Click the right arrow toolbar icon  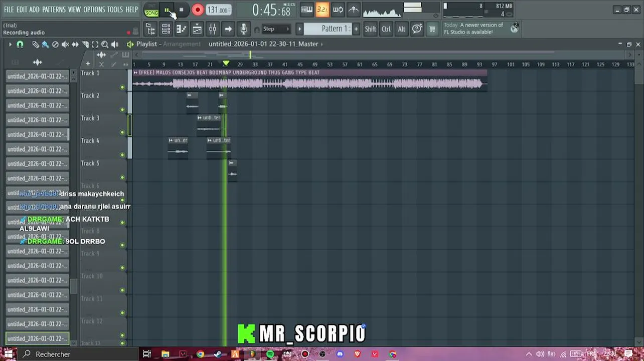click(x=228, y=29)
